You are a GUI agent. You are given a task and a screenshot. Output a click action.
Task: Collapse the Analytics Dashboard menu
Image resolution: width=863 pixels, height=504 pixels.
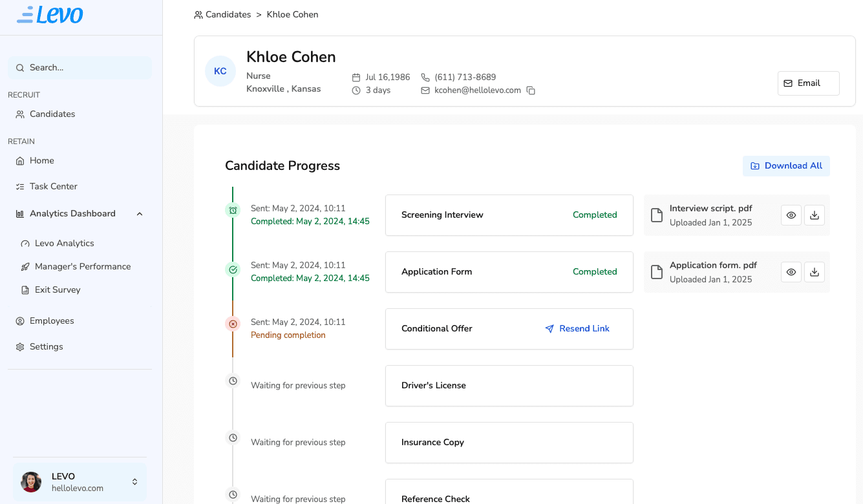coord(140,214)
